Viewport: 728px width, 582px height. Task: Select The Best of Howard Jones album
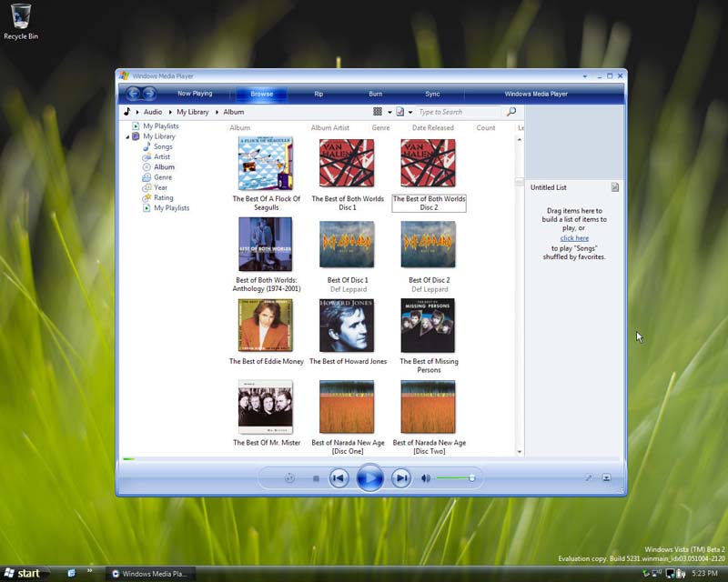pos(348,326)
